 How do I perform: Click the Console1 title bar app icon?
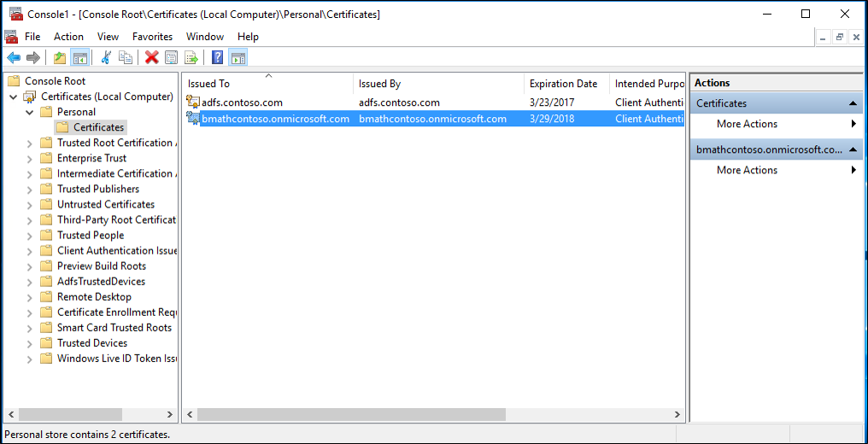pyautogui.click(x=16, y=15)
